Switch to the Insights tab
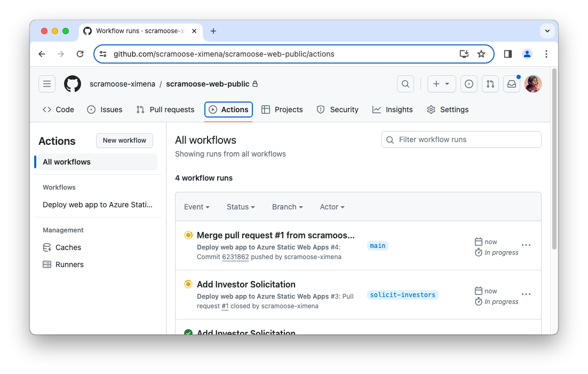Screen dimensions: 588x374 [392, 110]
